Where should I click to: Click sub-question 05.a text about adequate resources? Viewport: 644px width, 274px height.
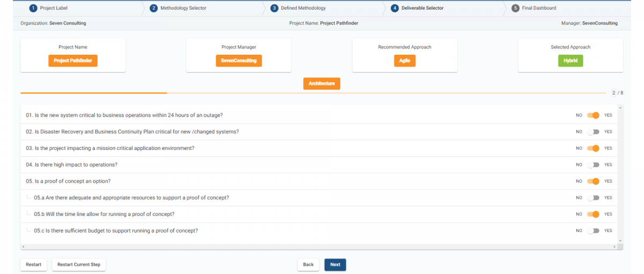pyautogui.click(x=131, y=198)
